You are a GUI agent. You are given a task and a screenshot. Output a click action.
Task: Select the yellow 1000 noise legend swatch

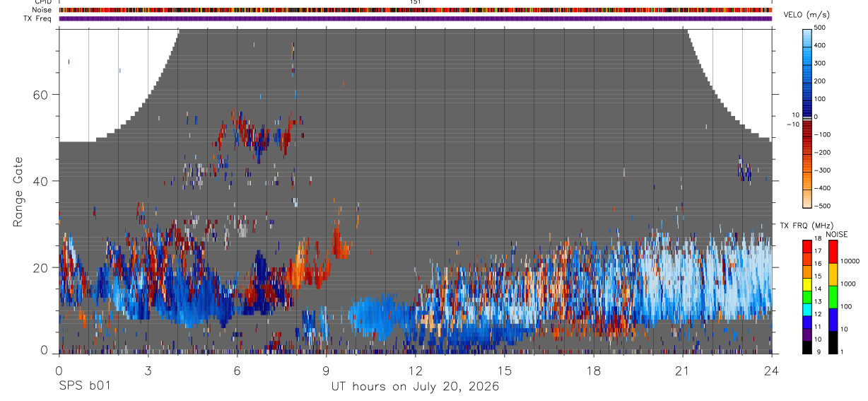pos(833,274)
